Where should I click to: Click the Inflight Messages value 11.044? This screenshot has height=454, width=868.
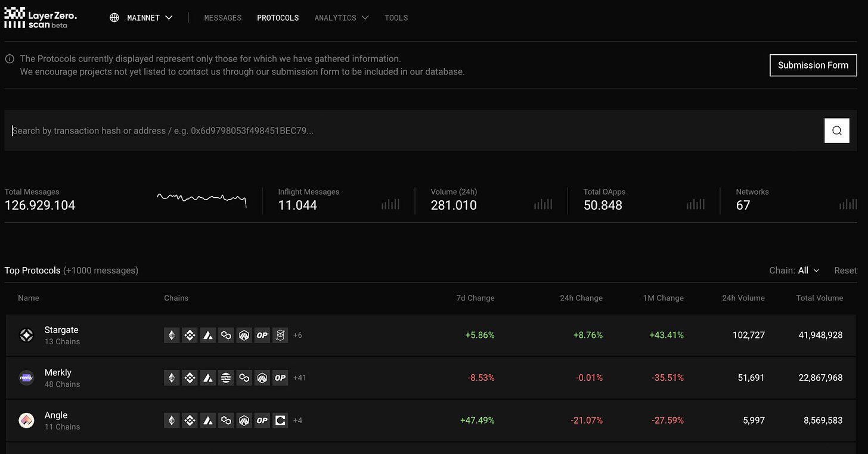297,206
